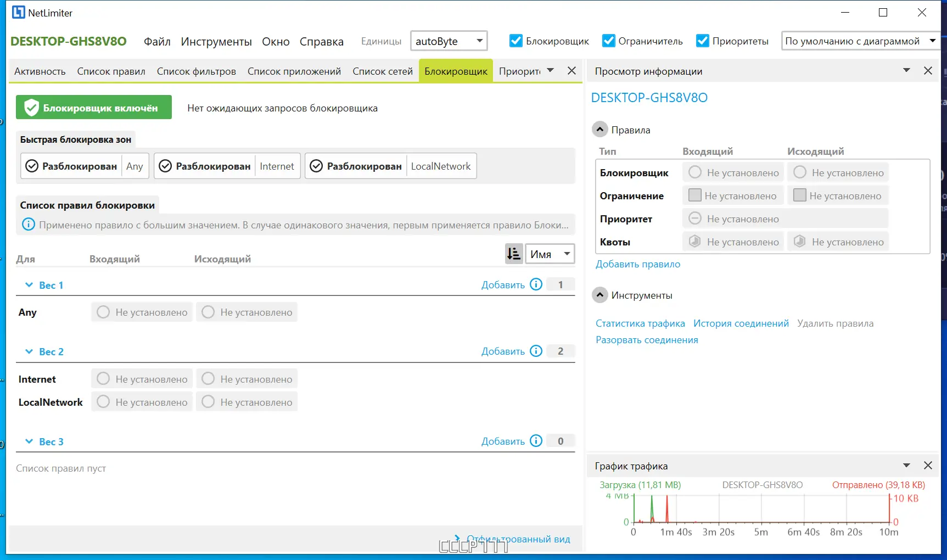Toggle the Приоритеты checkbox

coord(702,41)
